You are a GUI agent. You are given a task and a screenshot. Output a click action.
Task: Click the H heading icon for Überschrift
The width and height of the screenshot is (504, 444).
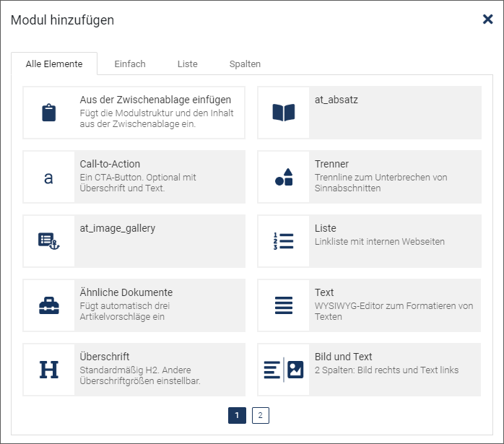49,370
